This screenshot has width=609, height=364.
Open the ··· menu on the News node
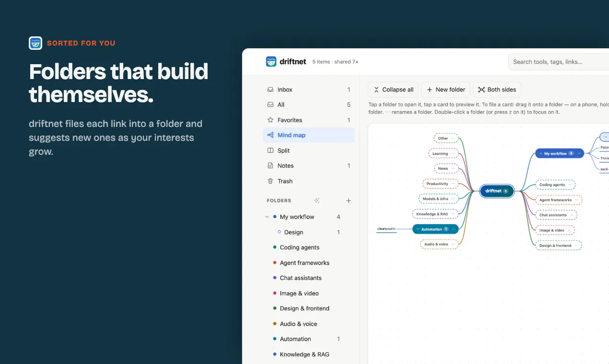(453, 169)
